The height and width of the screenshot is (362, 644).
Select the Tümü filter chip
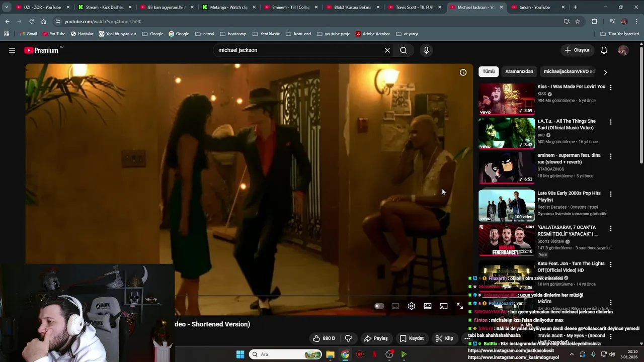489,71
